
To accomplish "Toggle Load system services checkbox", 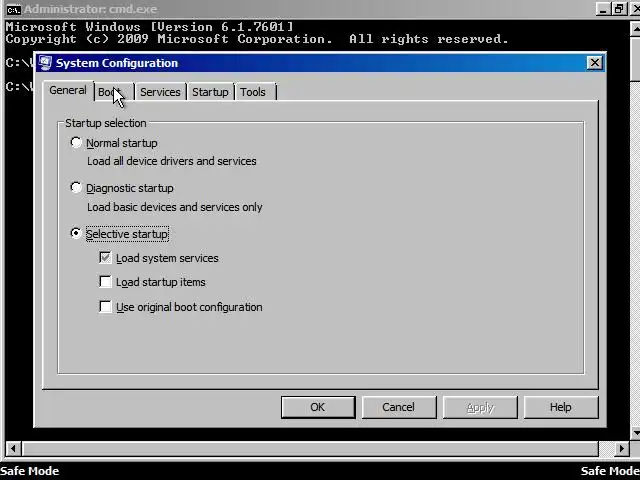I will point(105,258).
